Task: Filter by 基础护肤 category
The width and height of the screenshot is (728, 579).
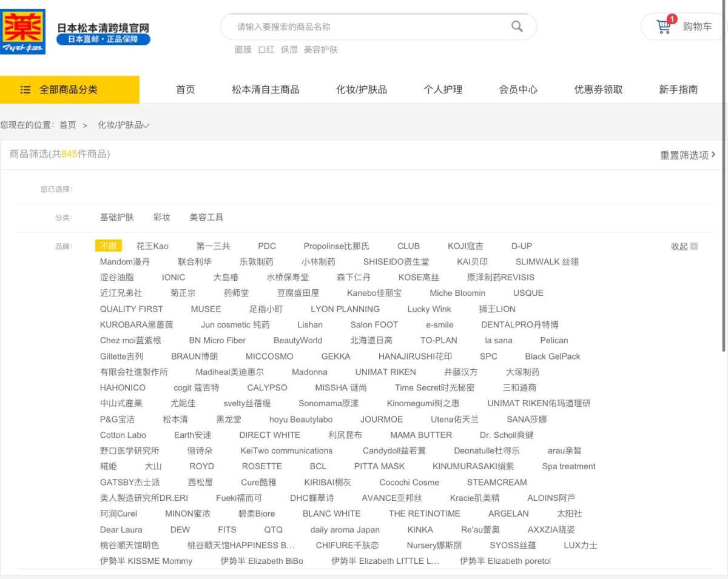Action: (116, 217)
